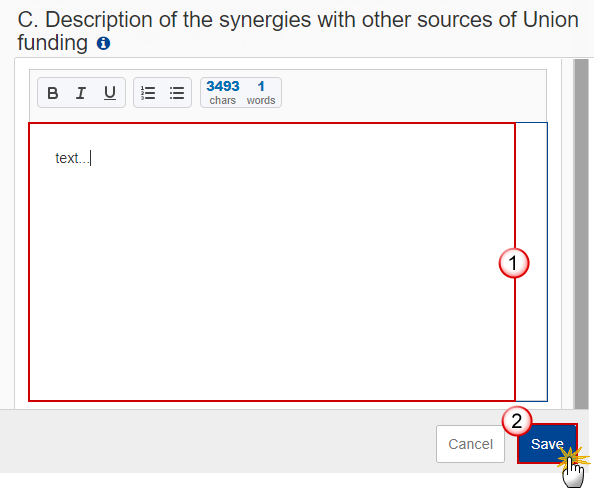
Task: Click the 1 words counter
Action: pos(261,86)
